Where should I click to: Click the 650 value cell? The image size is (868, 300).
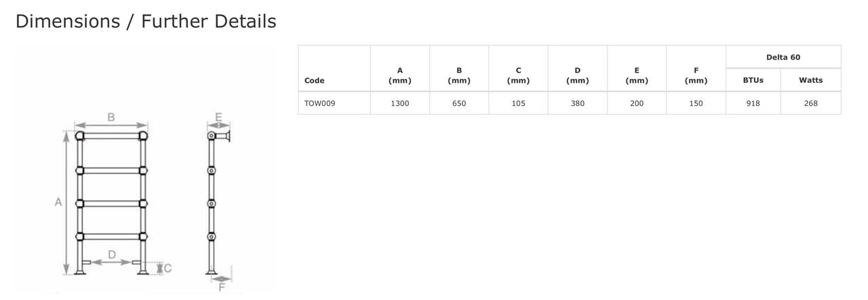tap(459, 103)
